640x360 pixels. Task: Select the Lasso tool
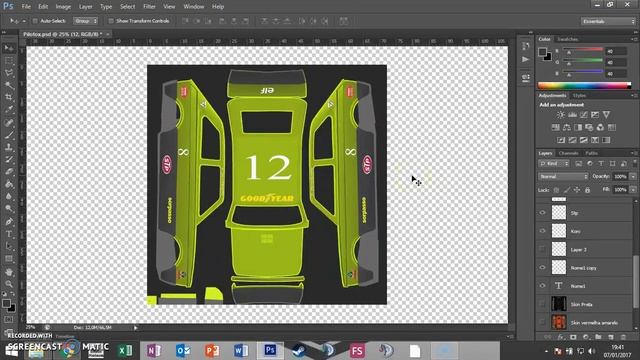[9, 73]
